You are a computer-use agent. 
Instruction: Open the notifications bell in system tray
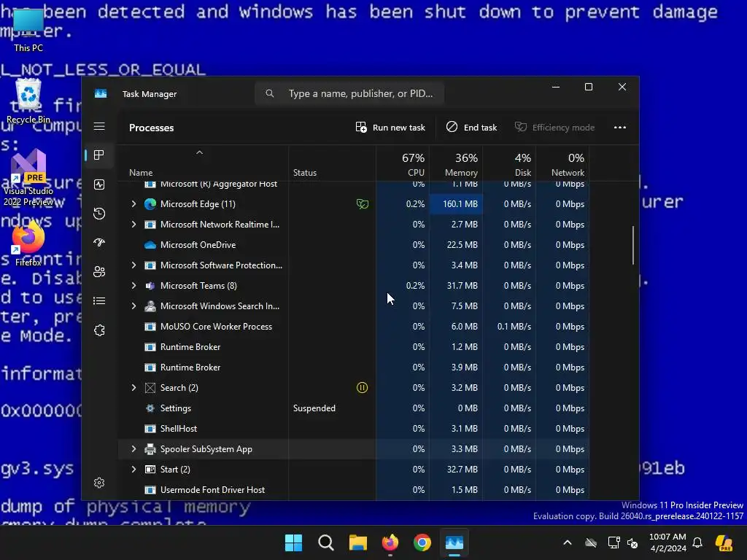point(697,542)
